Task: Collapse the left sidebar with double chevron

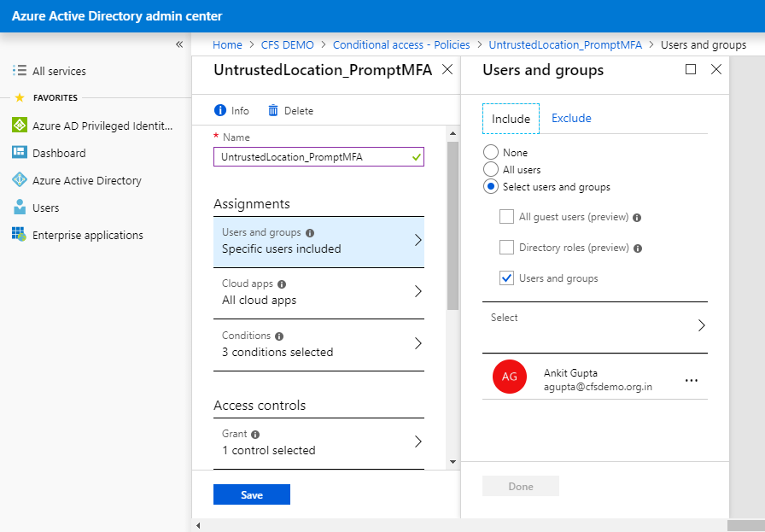Action: coord(179,44)
